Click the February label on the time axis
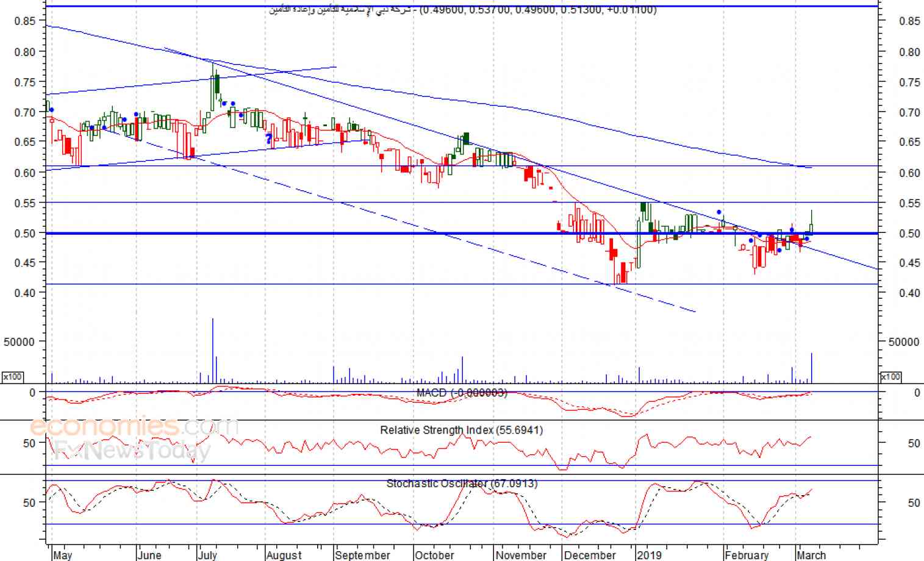The height and width of the screenshot is (561, 924). pyautogui.click(x=747, y=555)
